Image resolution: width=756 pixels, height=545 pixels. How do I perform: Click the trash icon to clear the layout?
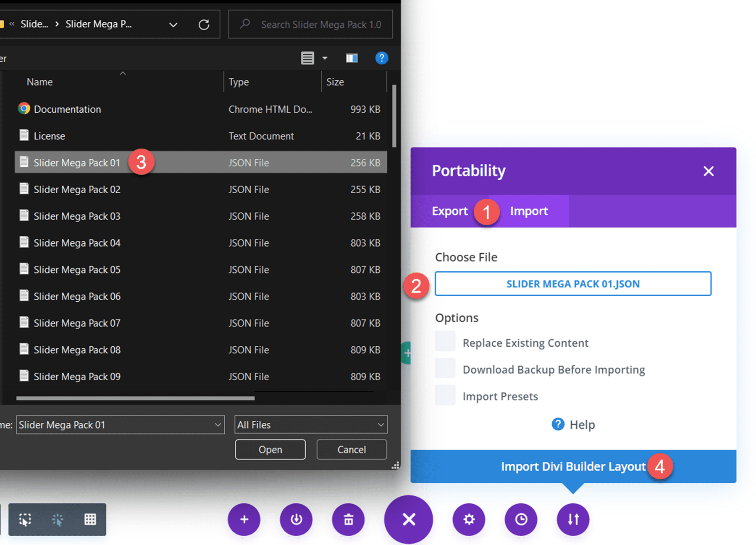click(348, 520)
